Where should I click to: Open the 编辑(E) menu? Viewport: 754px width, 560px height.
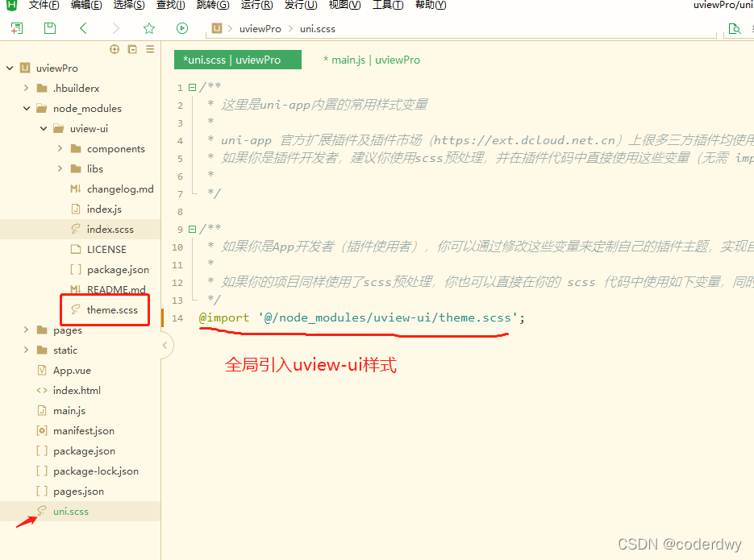click(86, 6)
